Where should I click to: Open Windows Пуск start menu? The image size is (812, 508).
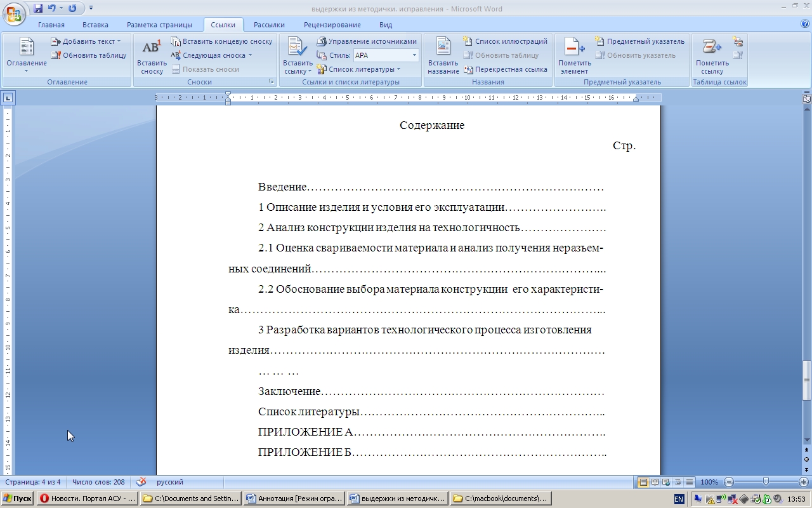pyautogui.click(x=18, y=498)
